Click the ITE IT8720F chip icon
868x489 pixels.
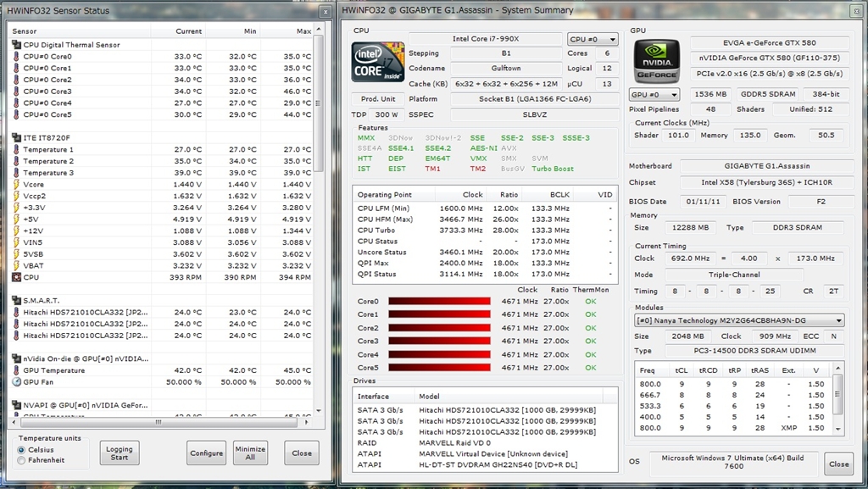pyautogui.click(x=16, y=137)
